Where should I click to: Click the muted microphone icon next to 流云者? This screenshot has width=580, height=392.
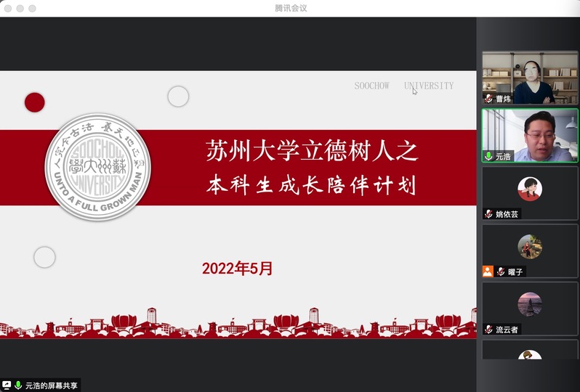click(x=489, y=330)
